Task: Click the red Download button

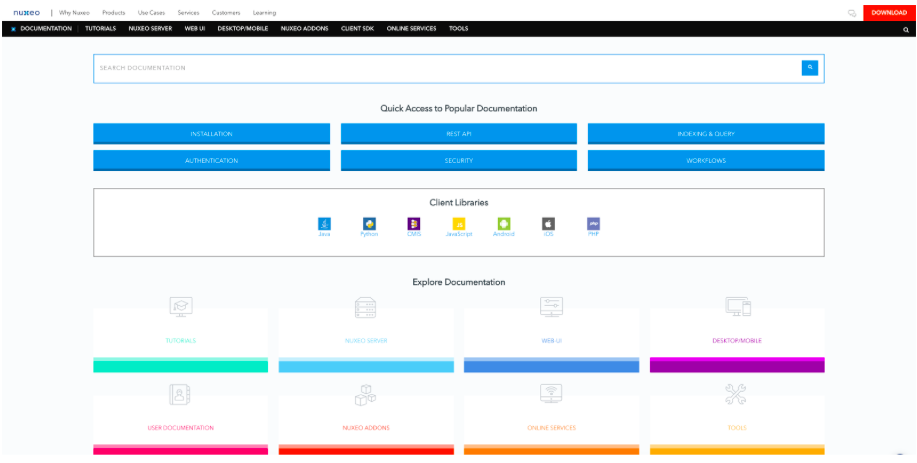Action: (x=889, y=13)
